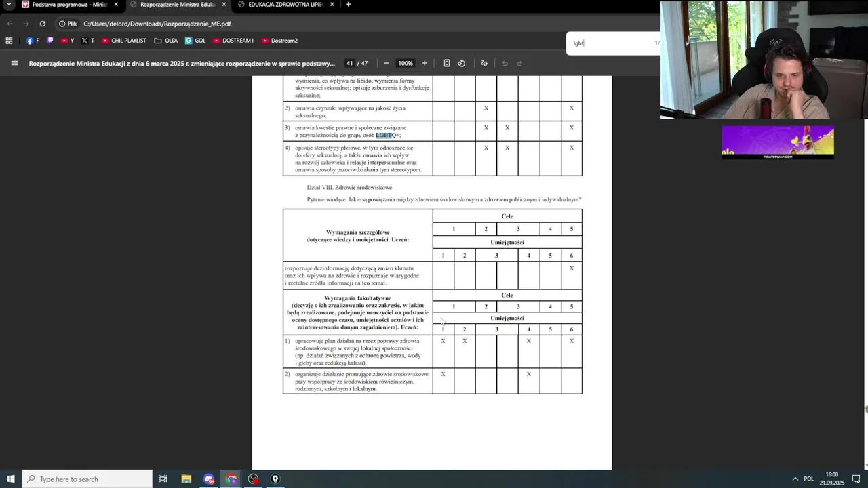Open the Windows Start menu
Image resolution: width=868 pixels, height=488 pixels.
tap(10, 479)
